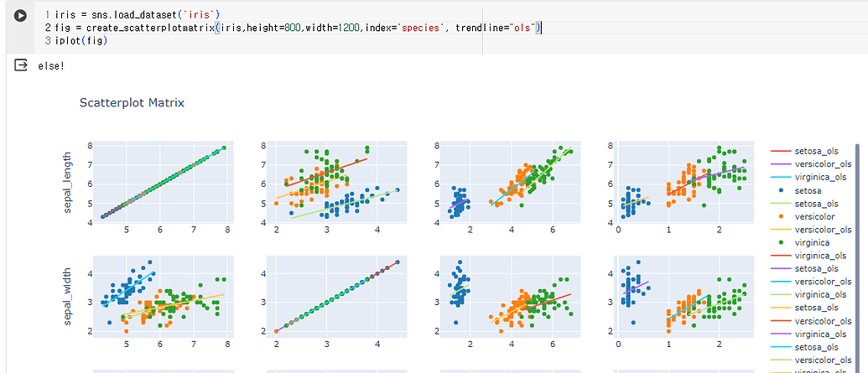Click the cell output toggle icon
868x373 pixels.
point(20,66)
